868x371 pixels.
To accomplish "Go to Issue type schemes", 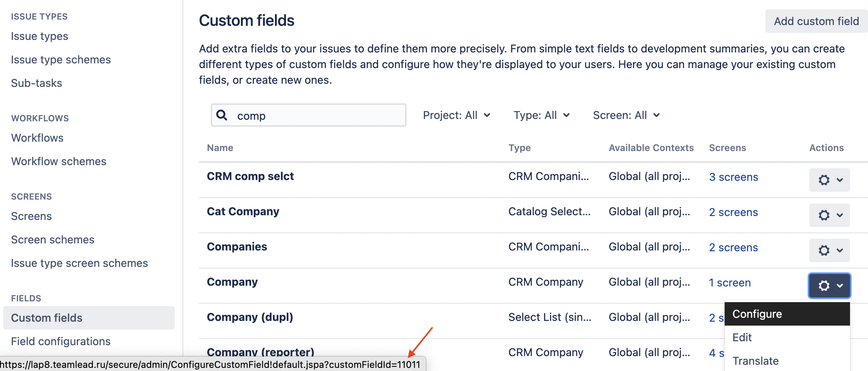I will 61,59.
